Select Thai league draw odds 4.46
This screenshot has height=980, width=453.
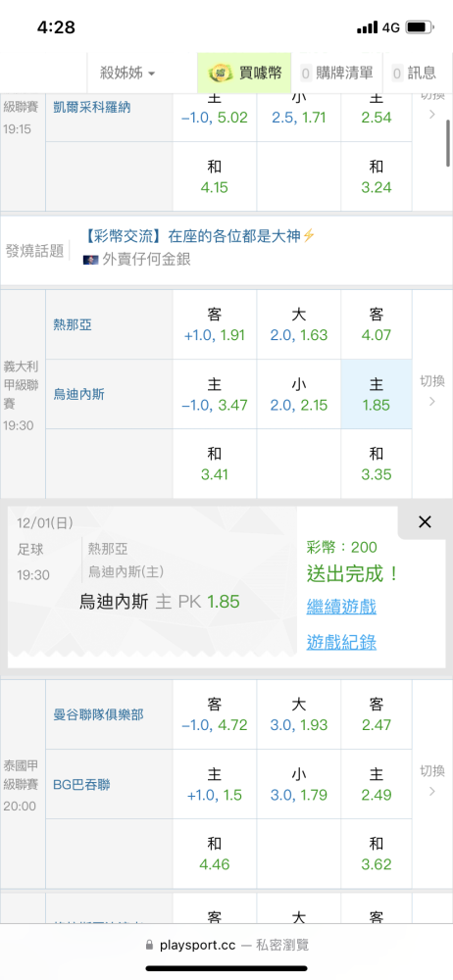click(215, 854)
